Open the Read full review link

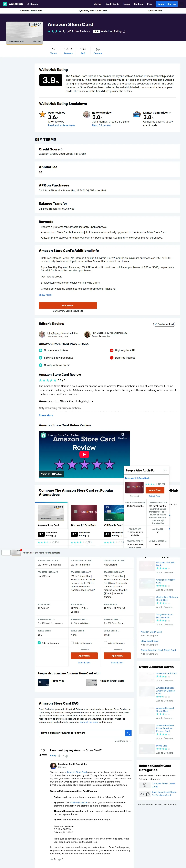(101, 125)
